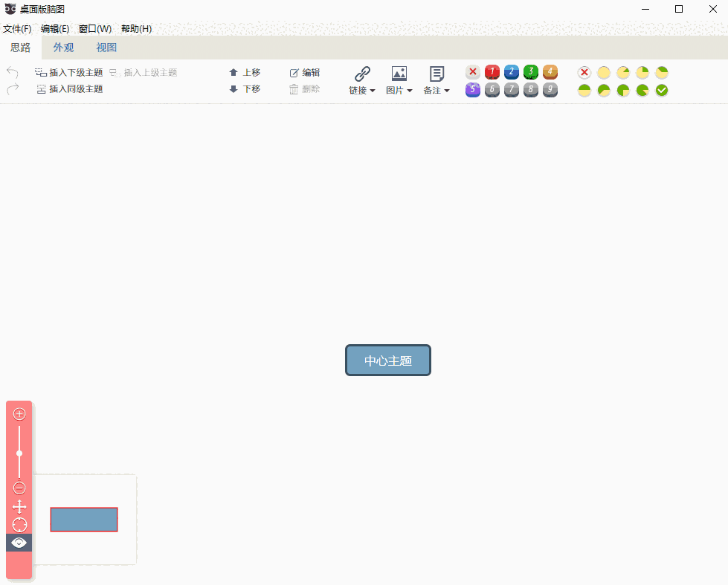Open the 链接 dropdown

(x=362, y=81)
